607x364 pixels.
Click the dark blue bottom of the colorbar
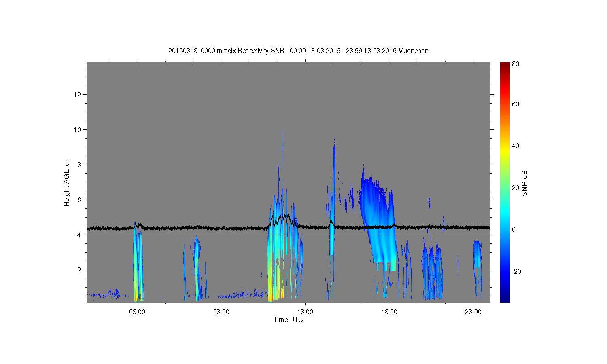click(x=505, y=298)
